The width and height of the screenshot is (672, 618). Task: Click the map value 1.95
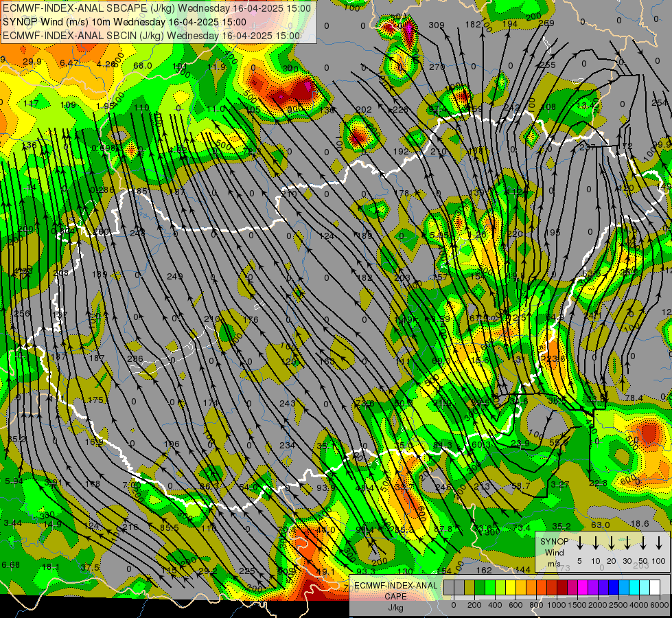(x=106, y=106)
